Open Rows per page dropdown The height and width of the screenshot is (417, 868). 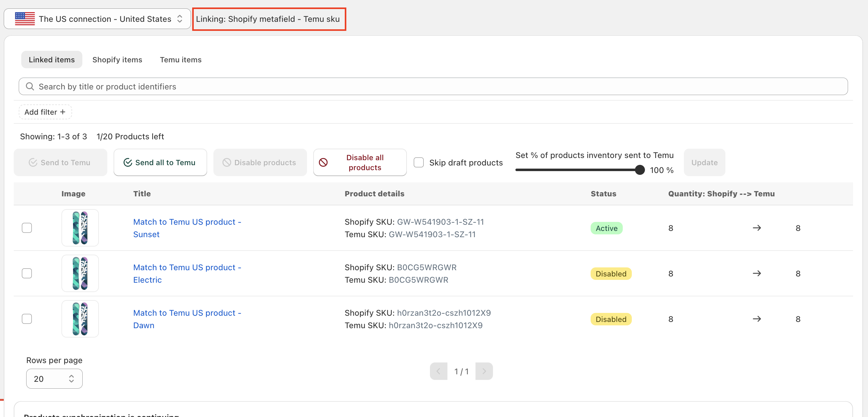54,379
